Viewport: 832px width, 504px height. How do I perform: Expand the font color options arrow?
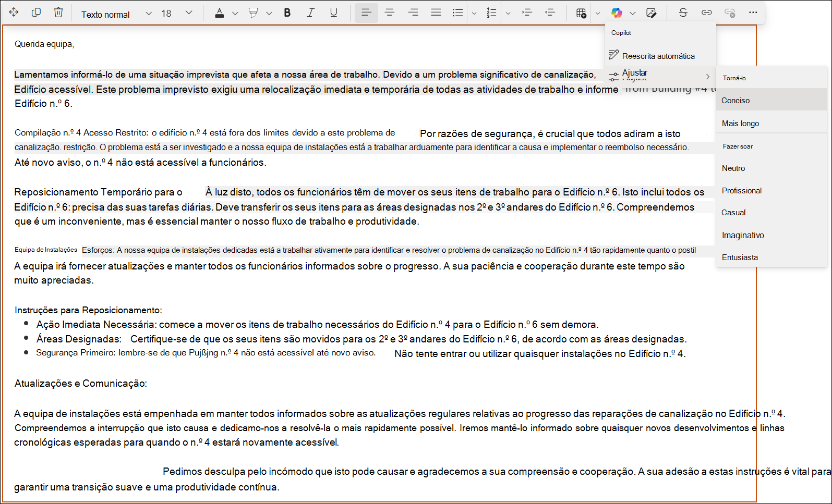[235, 14]
